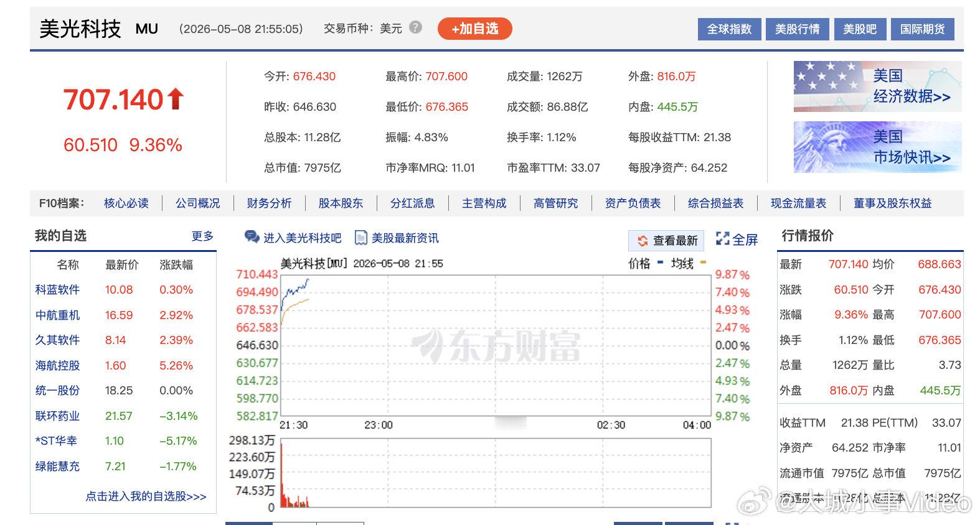Viewport: 980px width, 525px height.
Task: Click 最低价 value 676.365 in header
Action: click(447, 107)
